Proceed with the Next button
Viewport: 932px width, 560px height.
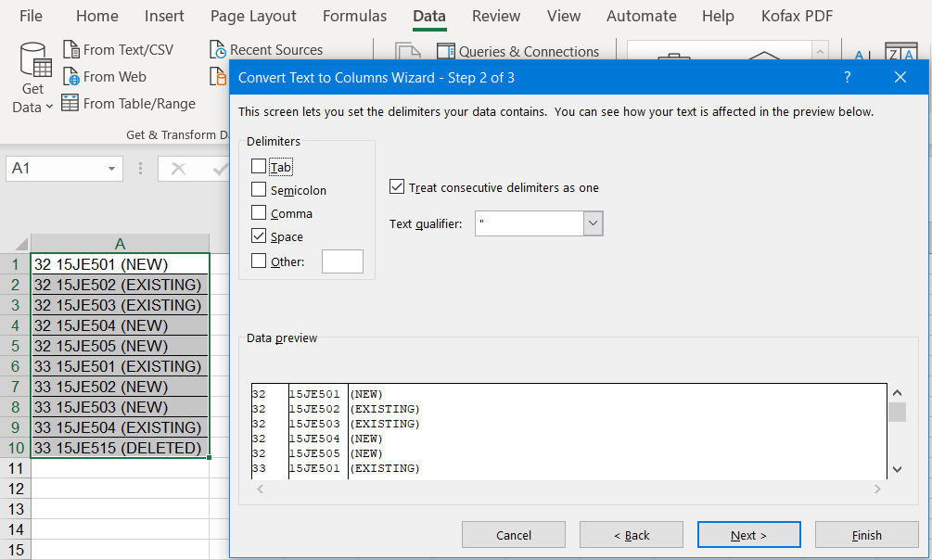[x=748, y=534]
